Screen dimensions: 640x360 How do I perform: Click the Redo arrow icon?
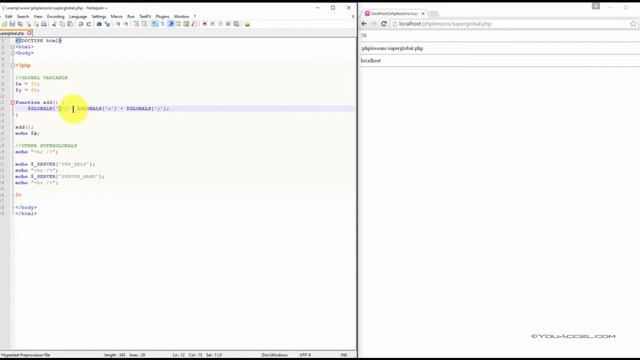[88, 24]
